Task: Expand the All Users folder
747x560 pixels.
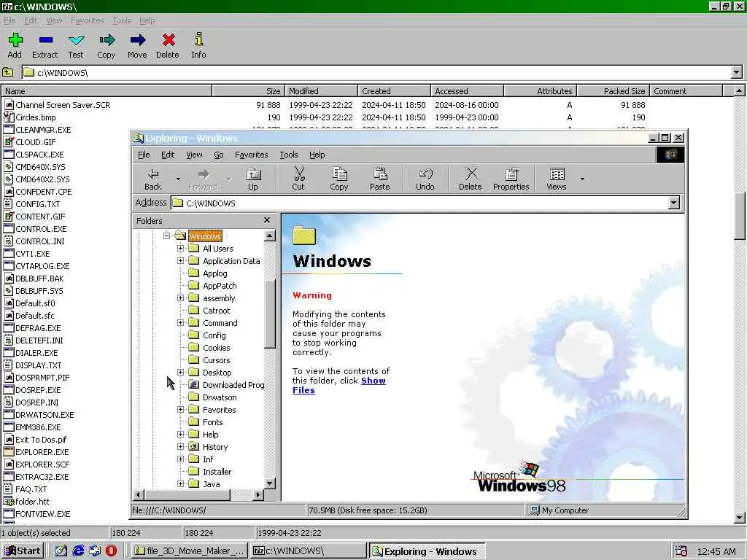Action: [181, 248]
